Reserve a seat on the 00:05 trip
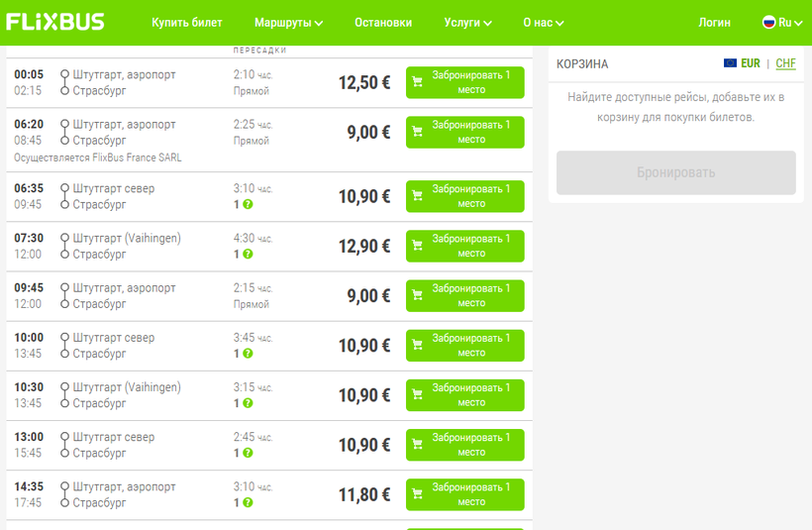This screenshot has width=812, height=530. click(x=464, y=82)
